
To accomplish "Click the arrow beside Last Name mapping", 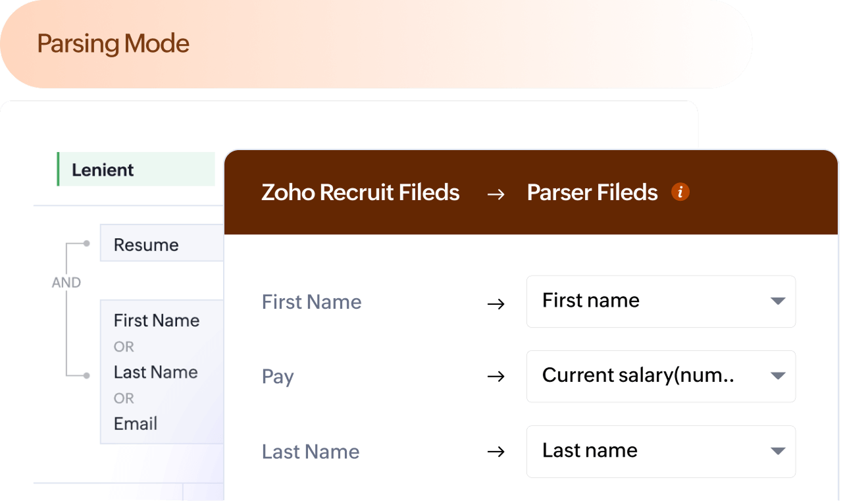I will click(x=497, y=452).
